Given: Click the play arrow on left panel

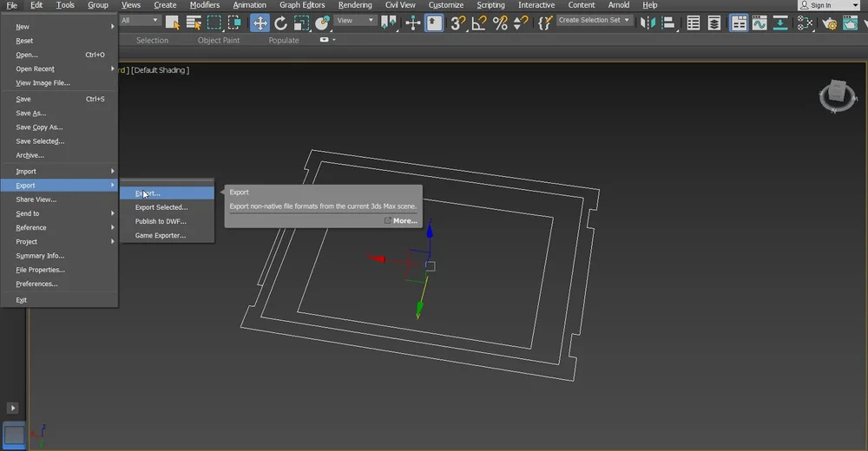Looking at the screenshot, I should 13,408.
